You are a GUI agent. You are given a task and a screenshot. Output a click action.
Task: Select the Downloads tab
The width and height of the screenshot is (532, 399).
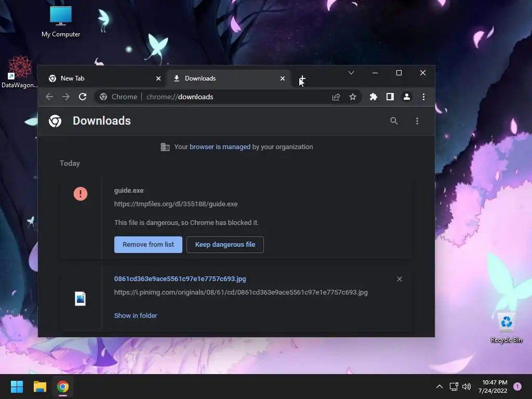[229, 78]
